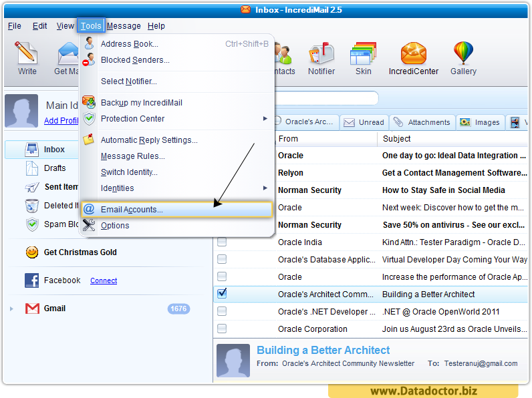Click the Main Identity avatar picture
The image size is (532, 398).
21,110
